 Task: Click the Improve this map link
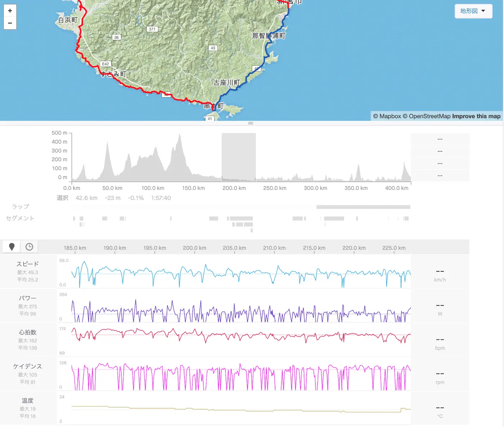click(x=476, y=116)
